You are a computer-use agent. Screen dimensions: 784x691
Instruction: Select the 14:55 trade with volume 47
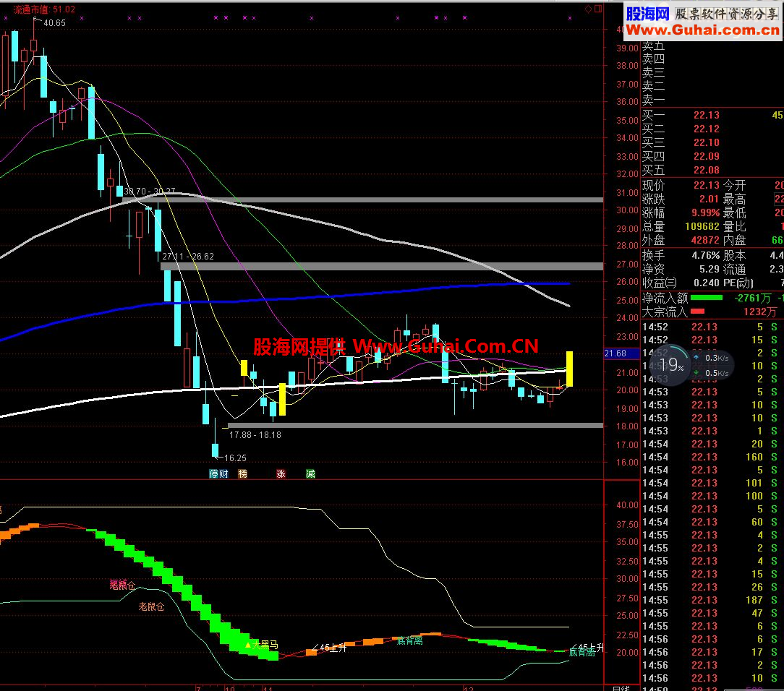click(x=712, y=613)
